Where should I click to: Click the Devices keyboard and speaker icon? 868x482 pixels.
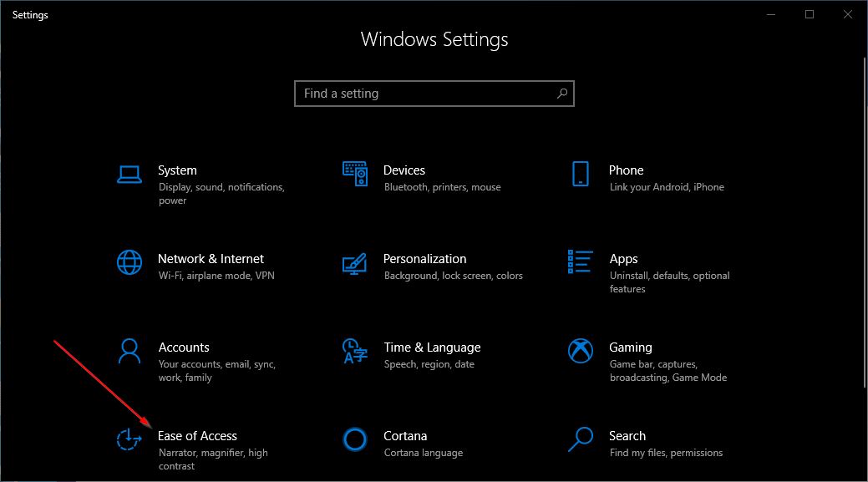(x=355, y=174)
